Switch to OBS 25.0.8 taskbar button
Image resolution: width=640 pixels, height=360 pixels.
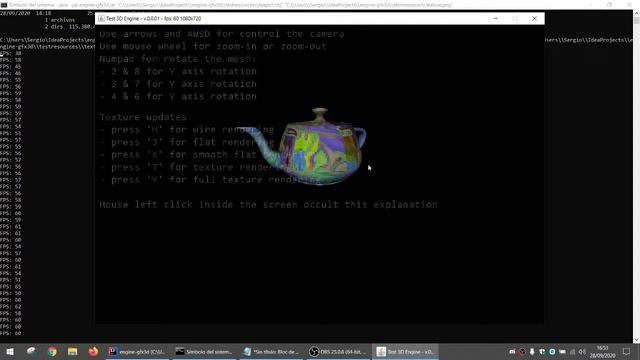(x=338, y=351)
